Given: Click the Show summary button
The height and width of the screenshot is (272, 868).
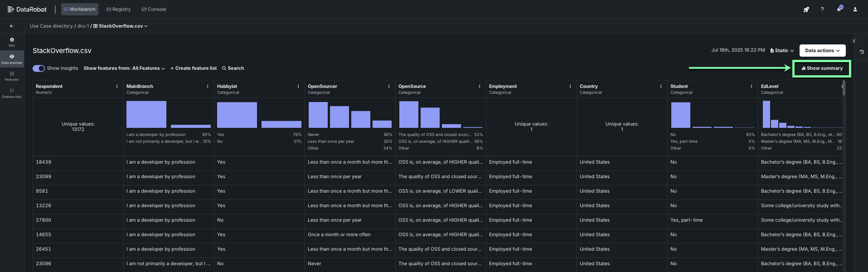Looking at the screenshot, I should (822, 68).
